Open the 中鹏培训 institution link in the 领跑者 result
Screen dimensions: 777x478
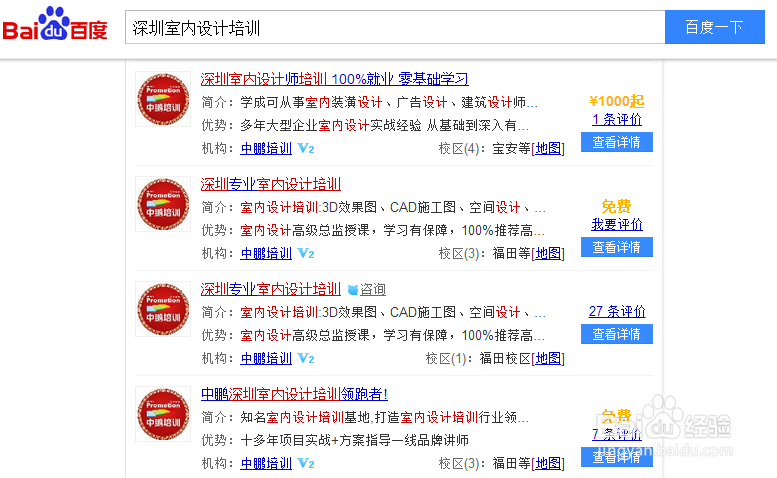266,463
